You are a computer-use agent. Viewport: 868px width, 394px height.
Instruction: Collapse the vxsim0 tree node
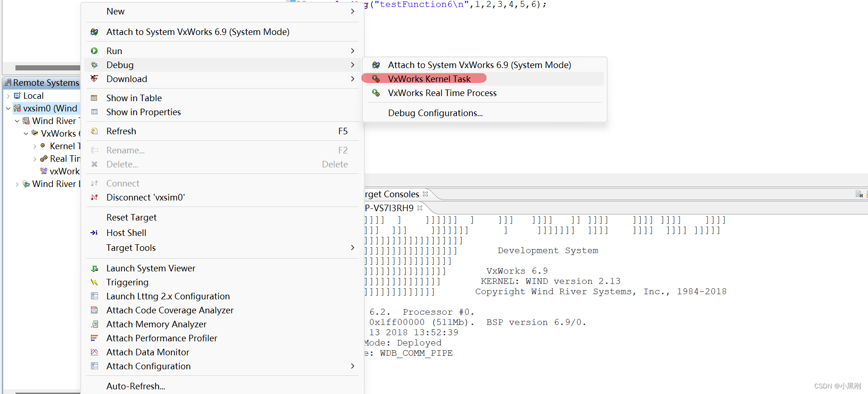(8, 108)
